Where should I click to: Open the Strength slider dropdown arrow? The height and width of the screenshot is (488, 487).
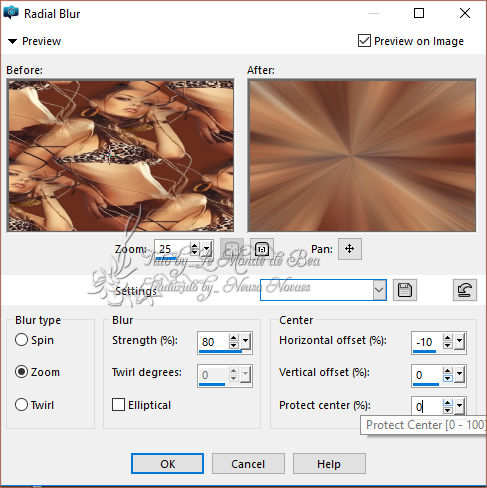pos(246,341)
